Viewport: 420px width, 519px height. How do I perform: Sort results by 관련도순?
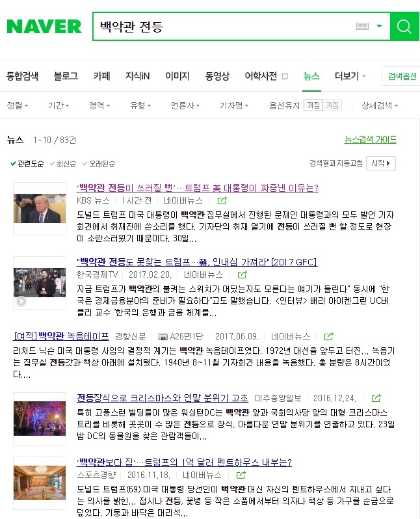(27, 163)
